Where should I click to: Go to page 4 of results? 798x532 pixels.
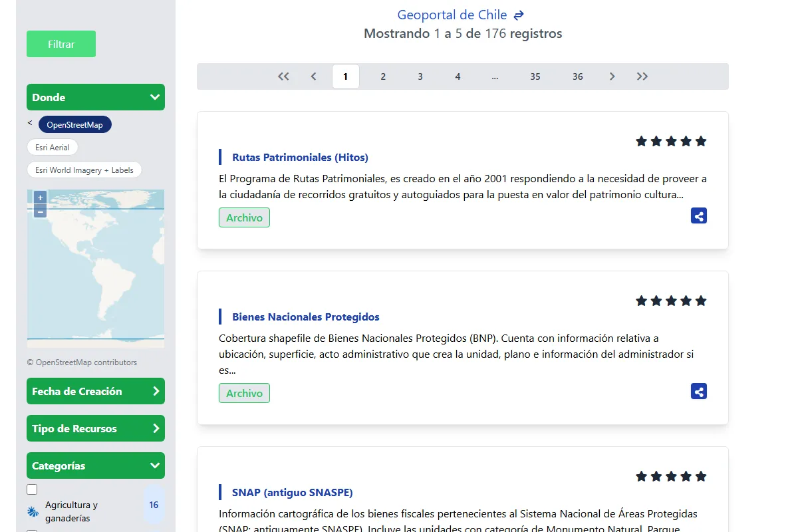point(458,76)
